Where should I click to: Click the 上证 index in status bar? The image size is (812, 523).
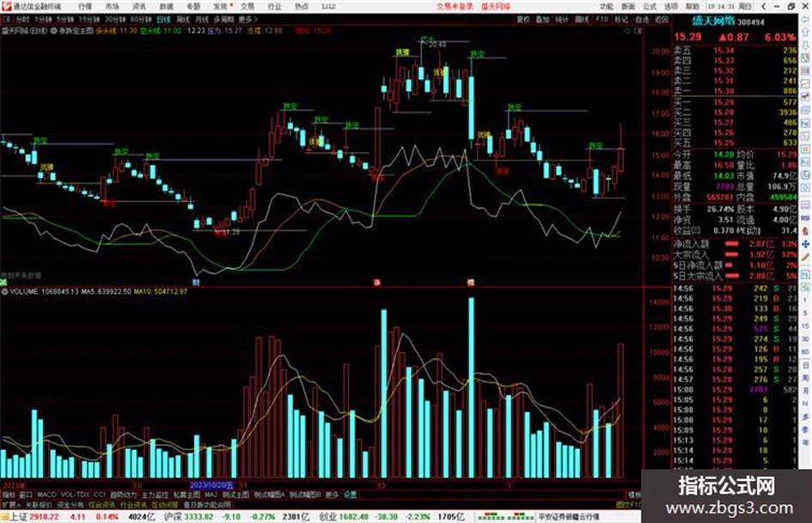click(18, 517)
